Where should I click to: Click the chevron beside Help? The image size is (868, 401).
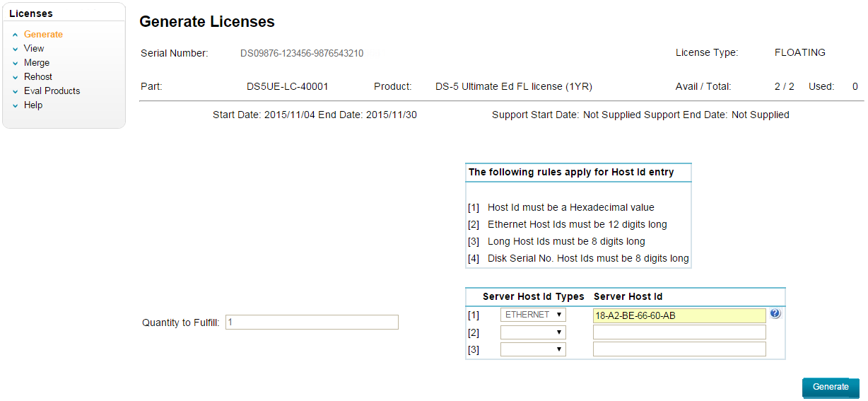[x=15, y=105]
